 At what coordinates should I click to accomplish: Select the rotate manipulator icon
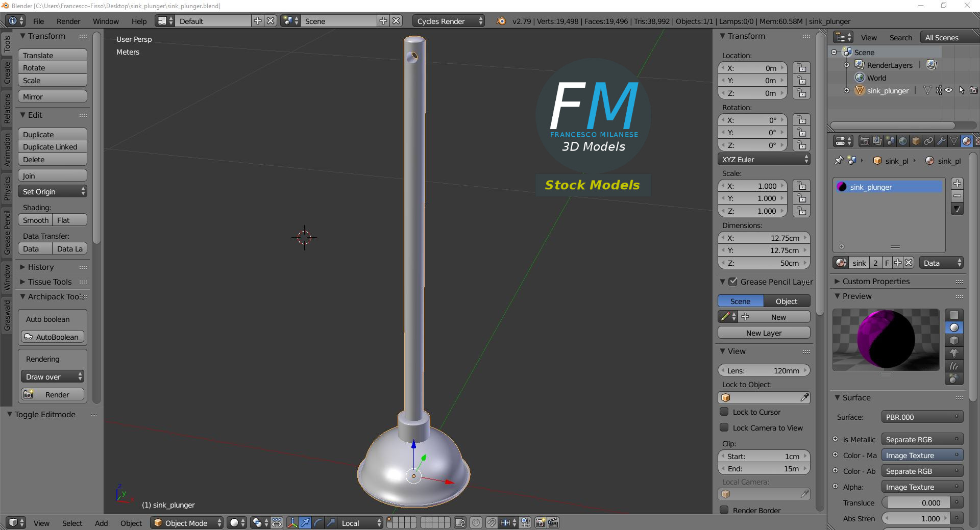tap(318, 523)
